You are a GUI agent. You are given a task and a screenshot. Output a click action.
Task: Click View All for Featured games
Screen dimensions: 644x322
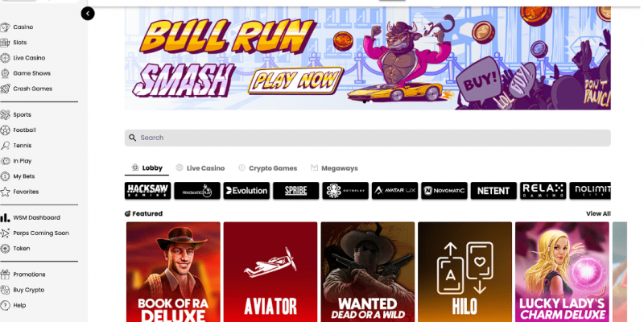(x=598, y=213)
